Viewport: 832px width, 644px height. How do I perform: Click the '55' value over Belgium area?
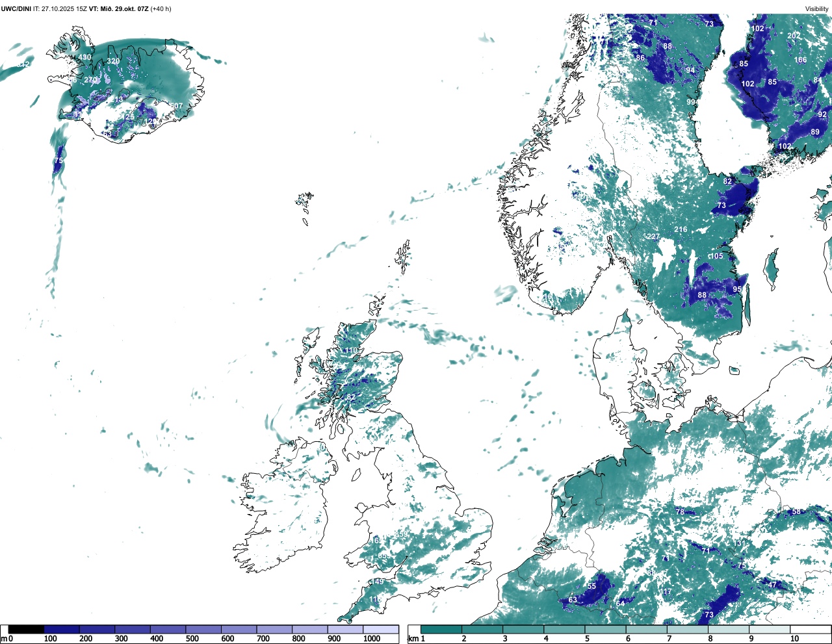tap(591, 586)
